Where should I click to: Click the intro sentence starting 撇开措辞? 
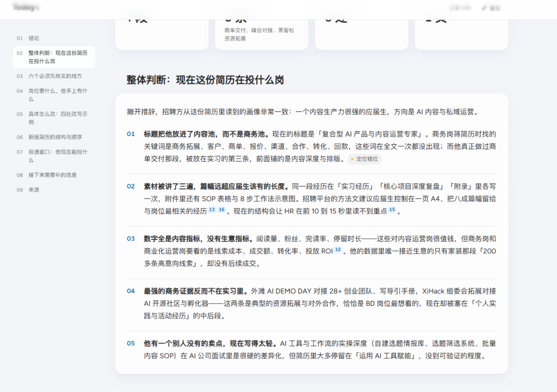304,112
